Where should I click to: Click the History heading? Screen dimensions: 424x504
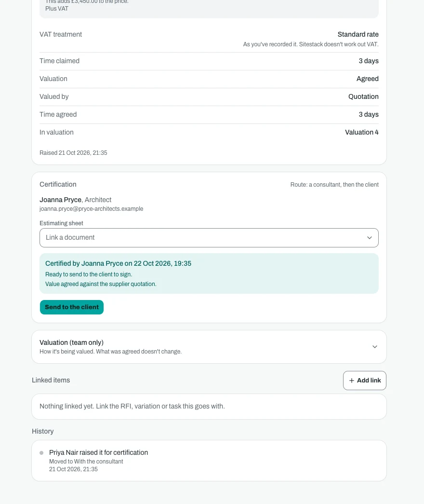[x=43, y=431]
